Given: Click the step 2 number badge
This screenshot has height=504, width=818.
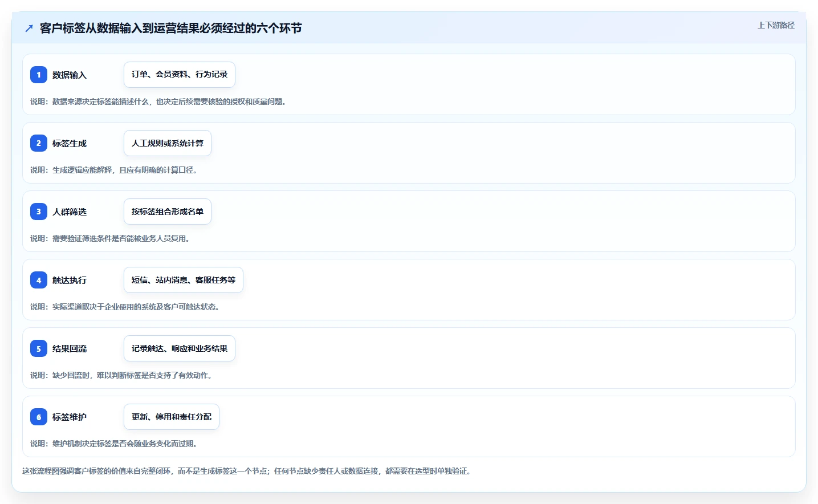Looking at the screenshot, I should [x=39, y=143].
